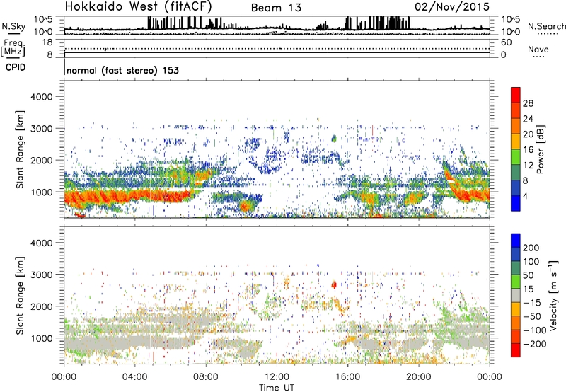This screenshot has height=392, width=566.
Task: Pick the bright green 15-50 velocity segment
Action: pos(516,282)
